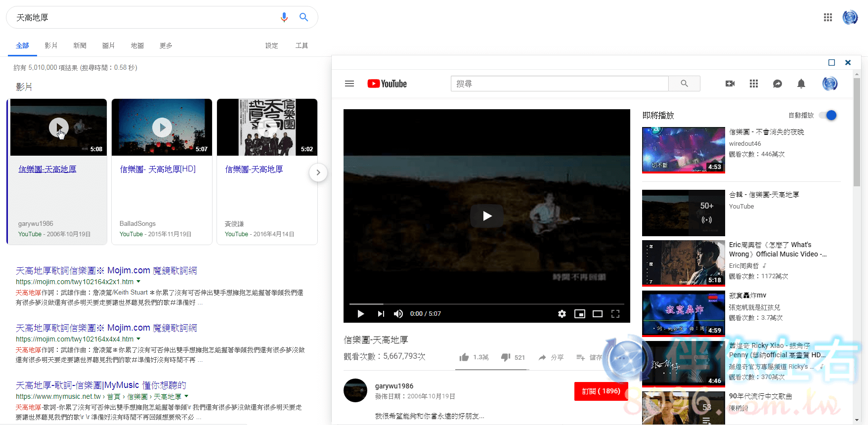The image size is (868, 425).
Task: Click the large center play button
Action: [487, 216]
